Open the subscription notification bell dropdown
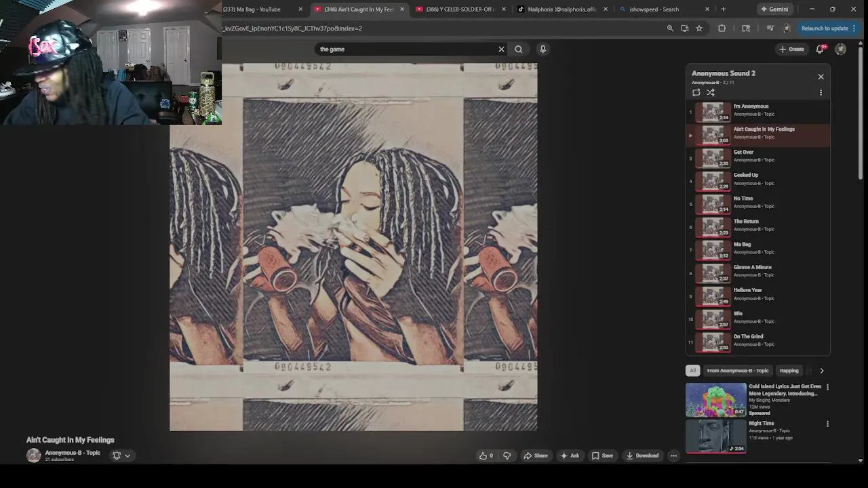Viewport: 868px width, 488px height. coord(121,455)
